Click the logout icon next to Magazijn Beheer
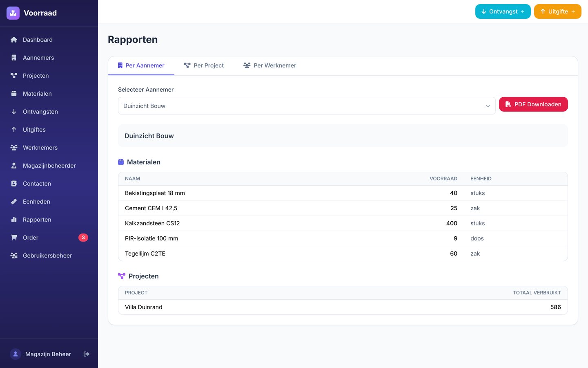 87,354
